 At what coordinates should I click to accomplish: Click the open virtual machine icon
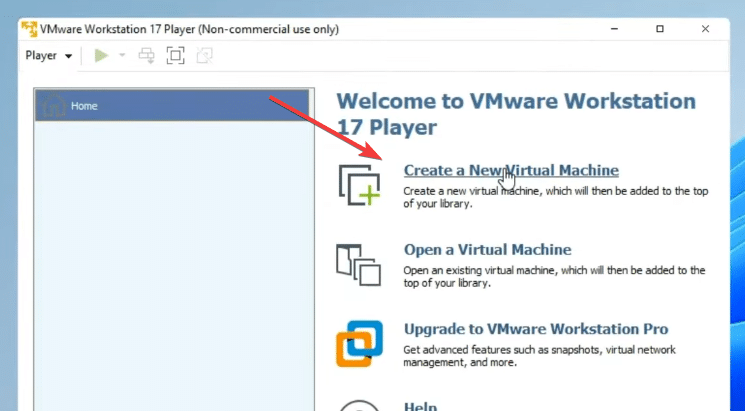359,265
